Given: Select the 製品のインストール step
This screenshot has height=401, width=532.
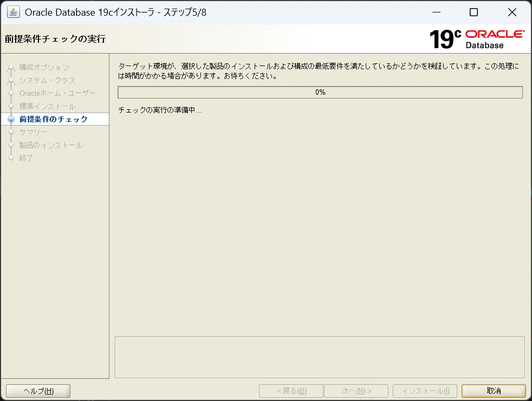Looking at the screenshot, I should tap(51, 145).
